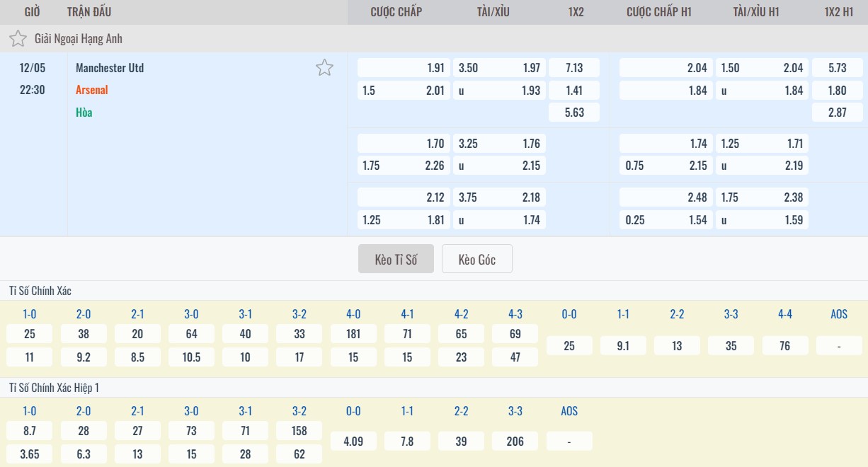Select the 181 odds for 4-0 score
This screenshot has width=868, height=467.
pyautogui.click(x=353, y=334)
